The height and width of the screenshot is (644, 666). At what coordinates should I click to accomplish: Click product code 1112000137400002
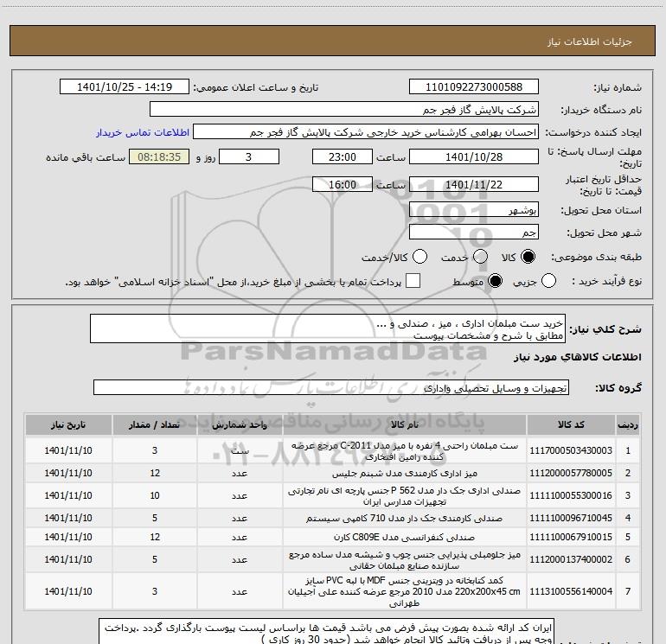click(x=571, y=559)
